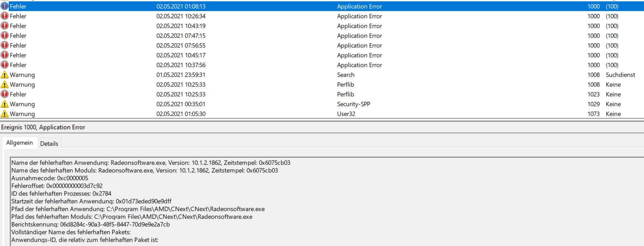Click the error icon of the 10:45:17 event

(5, 55)
